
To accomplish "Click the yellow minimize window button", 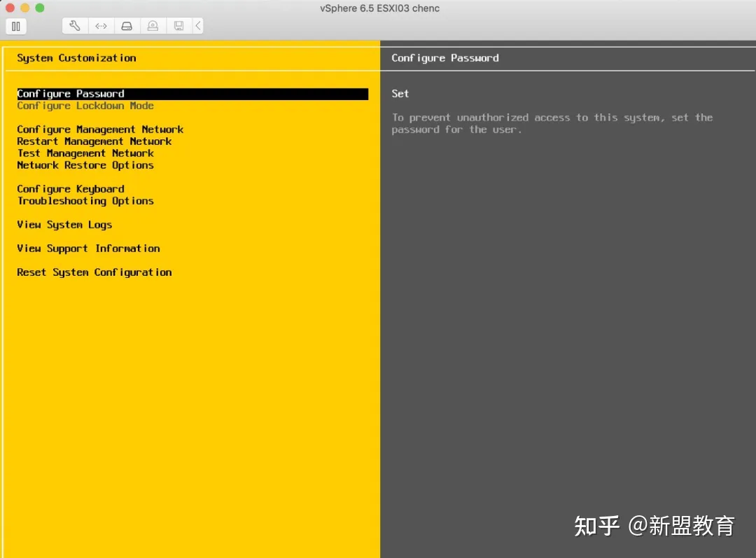I will click(25, 8).
